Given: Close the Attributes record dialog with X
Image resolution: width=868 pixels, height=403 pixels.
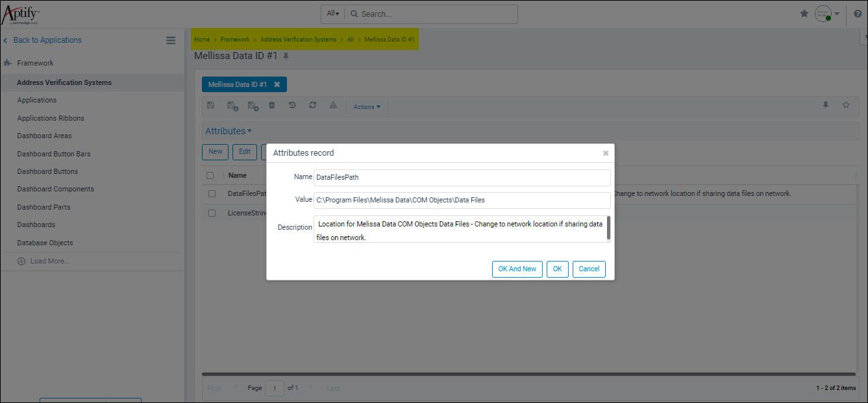Looking at the screenshot, I should (606, 153).
